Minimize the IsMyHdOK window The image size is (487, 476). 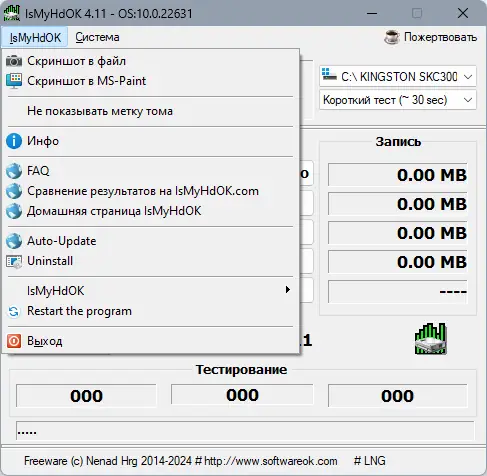tap(372, 13)
